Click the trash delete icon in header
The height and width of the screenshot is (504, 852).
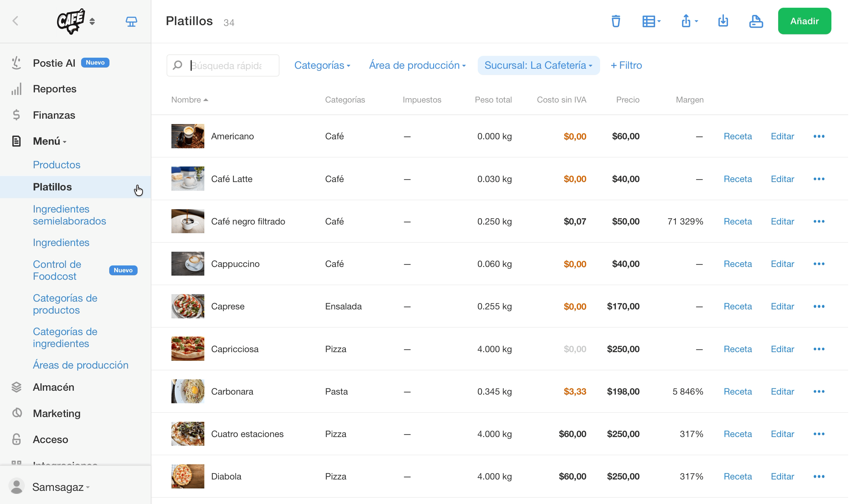tap(615, 21)
